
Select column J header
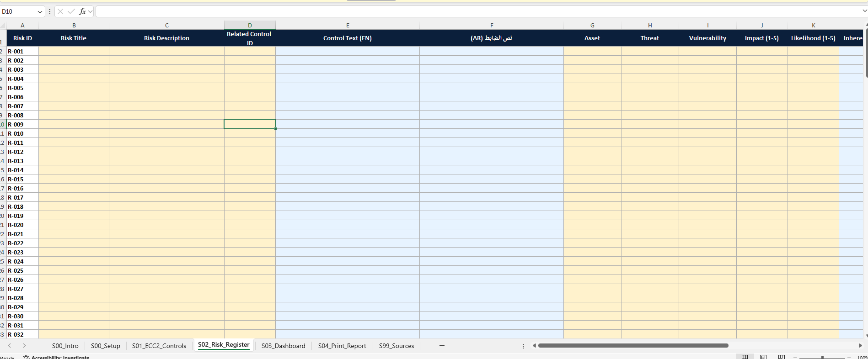click(x=762, y=26)
